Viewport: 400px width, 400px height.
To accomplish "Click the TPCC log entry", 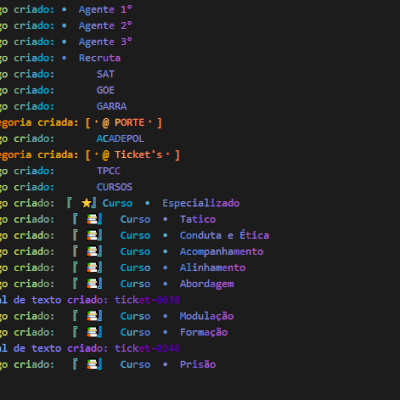I will coord(108,171).
